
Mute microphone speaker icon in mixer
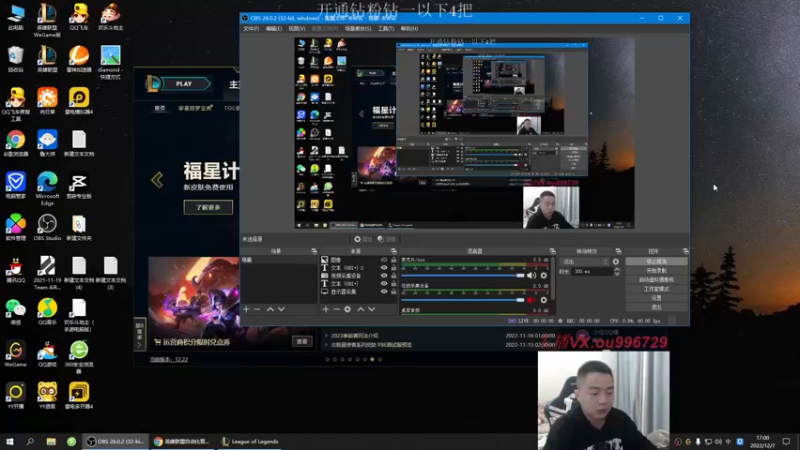pos(532,276)
